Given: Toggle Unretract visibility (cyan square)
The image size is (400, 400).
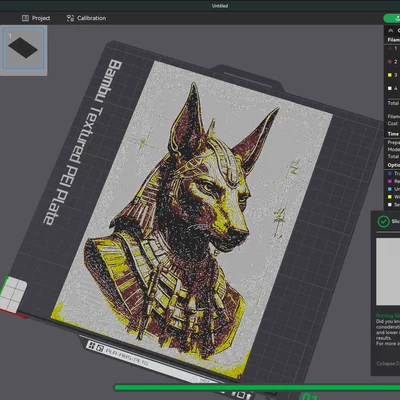Looking at the screenshot, I should click(389, 189).
